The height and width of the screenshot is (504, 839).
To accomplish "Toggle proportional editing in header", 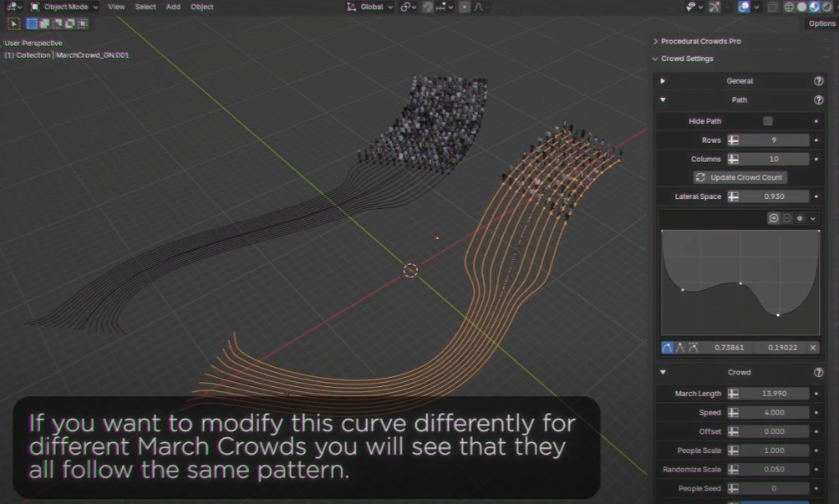I will [465, 7].
